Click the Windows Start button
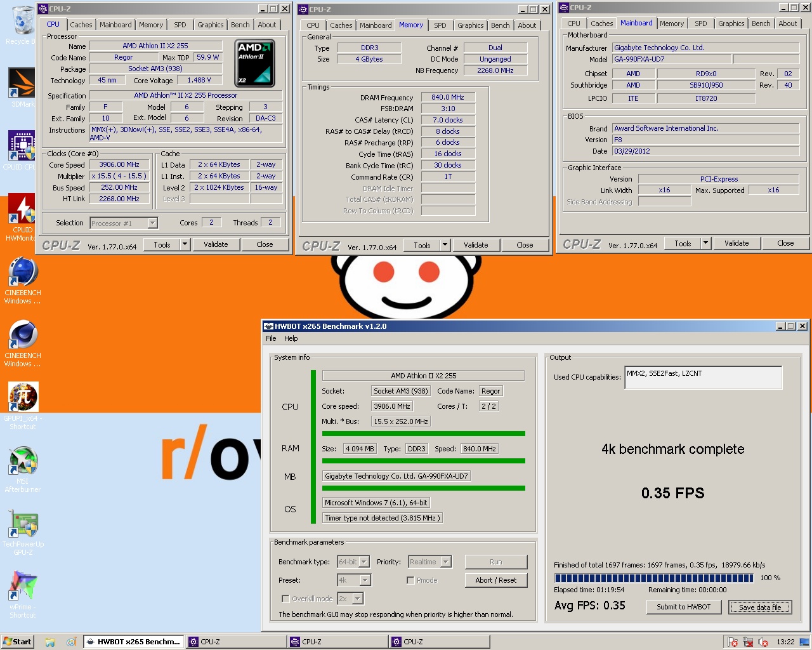 tap(17, 642)
